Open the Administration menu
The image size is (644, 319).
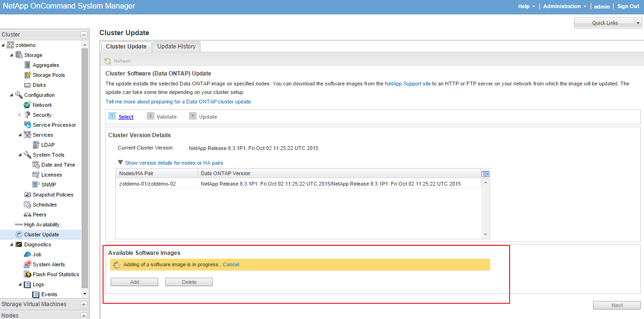(565, 6)
